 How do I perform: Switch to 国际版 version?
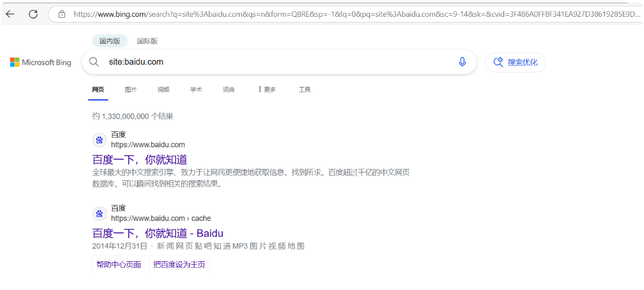tap(147, 41)
